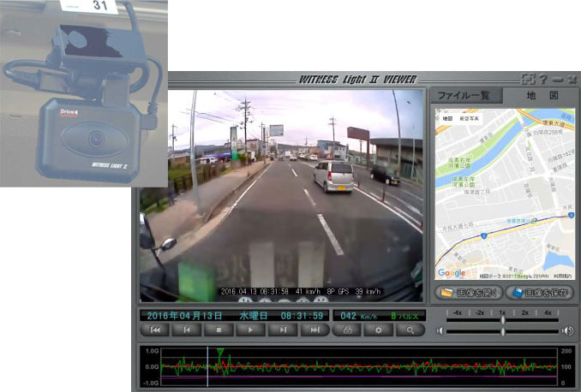Click the loud volume speaker icon
The height and width of the screenshot is (392, 581).
567,330
